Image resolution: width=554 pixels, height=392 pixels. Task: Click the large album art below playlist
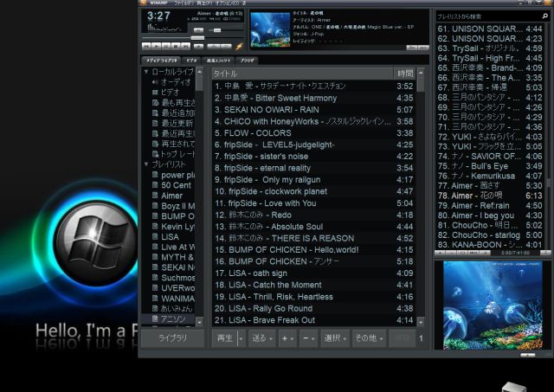(x=493, y=305)
